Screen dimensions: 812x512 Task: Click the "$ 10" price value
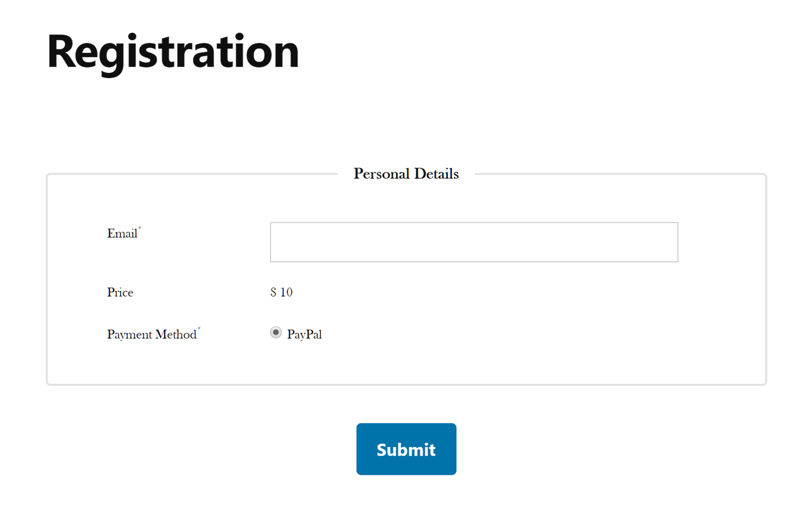click(281, 292)
